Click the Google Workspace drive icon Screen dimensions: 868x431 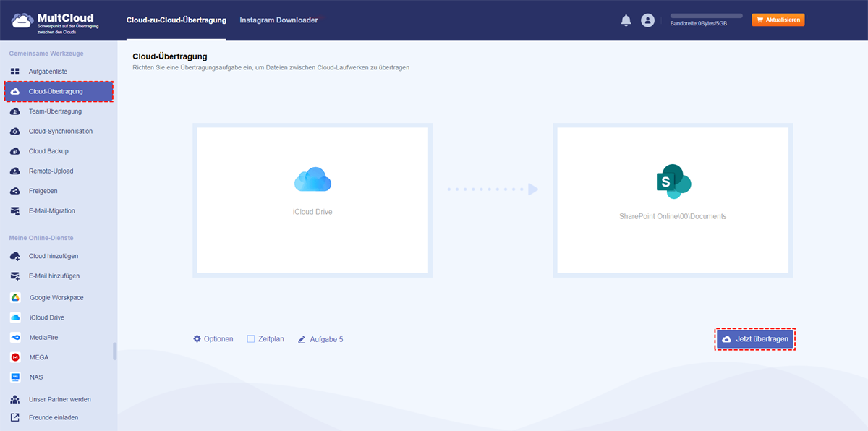(15, 298)
